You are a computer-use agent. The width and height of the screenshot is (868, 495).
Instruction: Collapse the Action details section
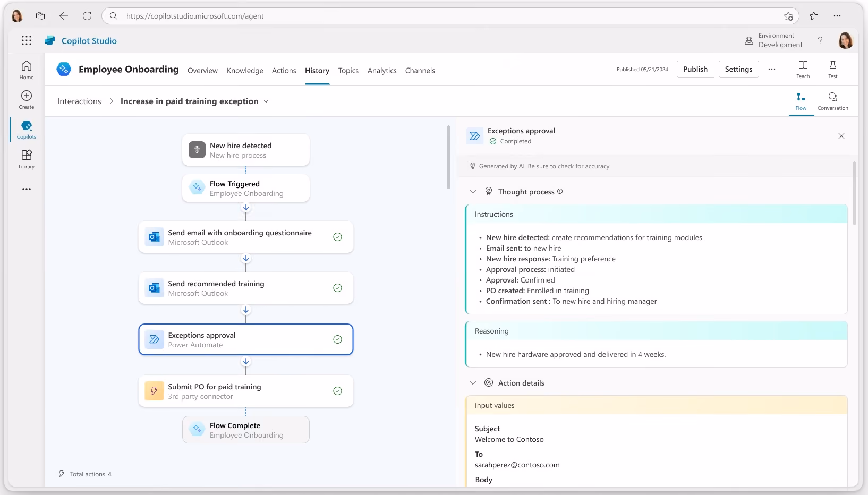473,383
